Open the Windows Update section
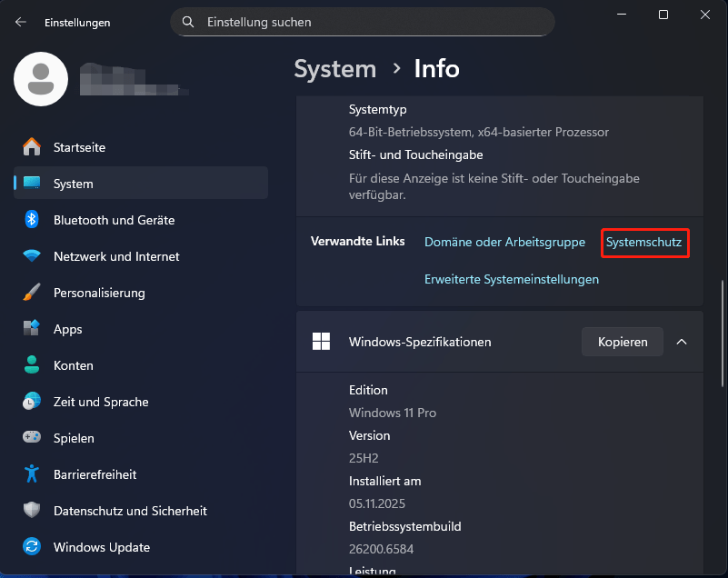This screenshot has height=578, width=728. point(141,546)
